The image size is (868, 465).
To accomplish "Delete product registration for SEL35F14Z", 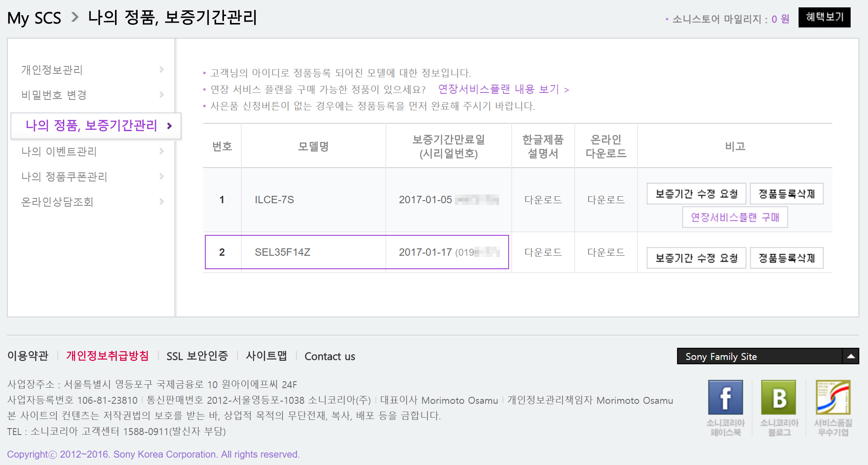I will (x=786, y=258).
